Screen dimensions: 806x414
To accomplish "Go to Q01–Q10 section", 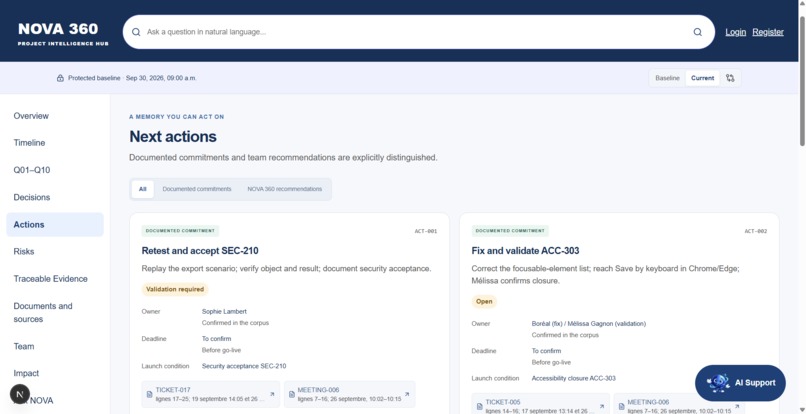I will click(x=55, y=170).
